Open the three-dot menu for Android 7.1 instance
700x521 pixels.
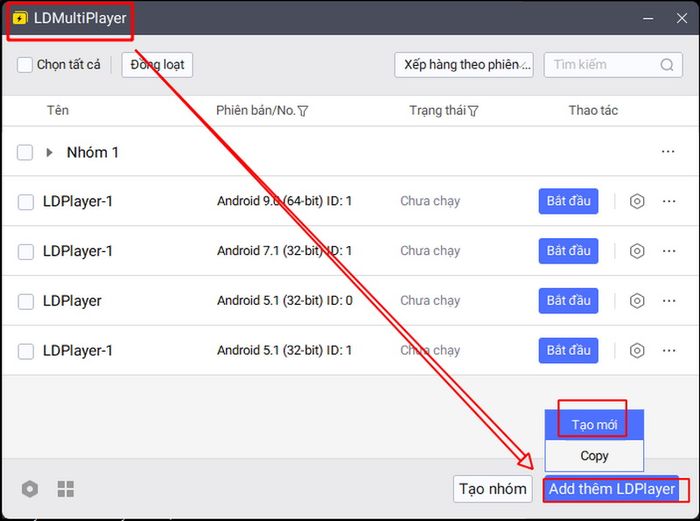point(669,251)
